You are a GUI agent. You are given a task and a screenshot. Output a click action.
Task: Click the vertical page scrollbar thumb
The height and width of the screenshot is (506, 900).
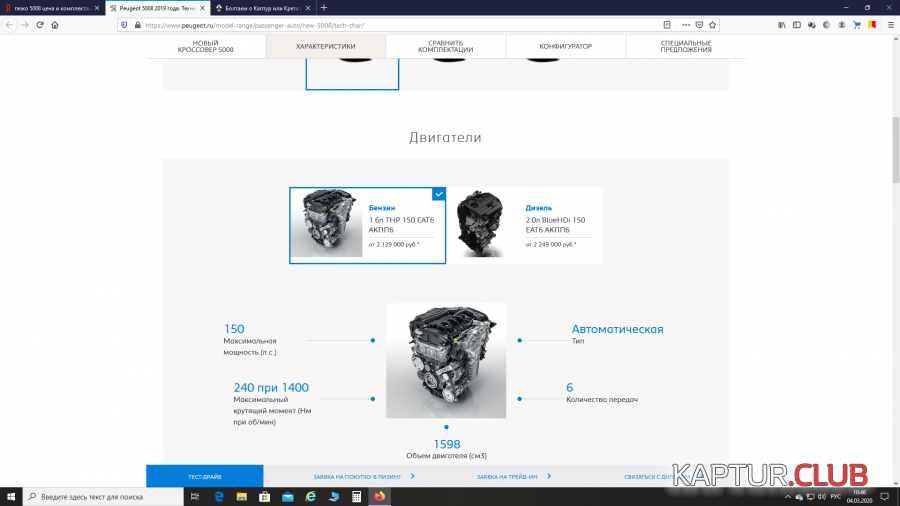pos(895,149)
